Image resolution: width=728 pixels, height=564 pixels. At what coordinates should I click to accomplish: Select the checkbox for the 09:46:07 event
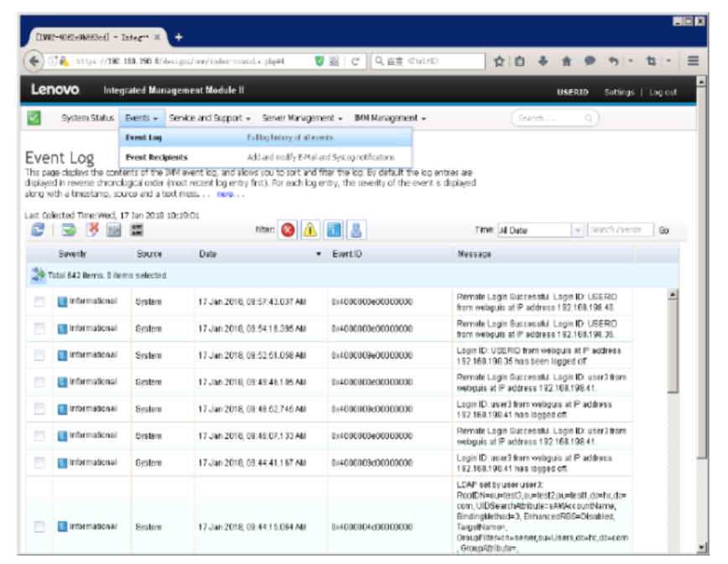(x=39, y=436)
